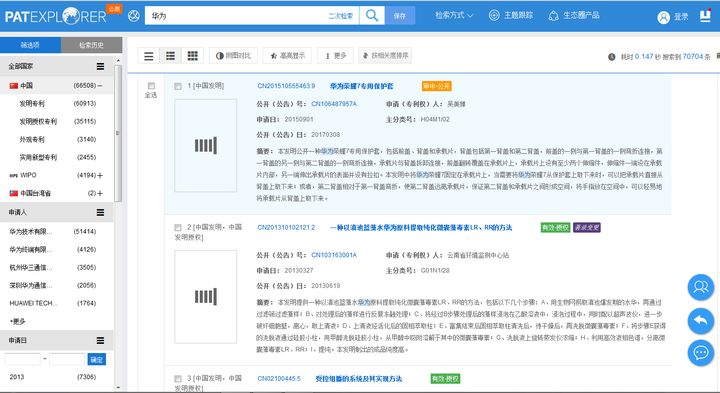This screenshot has height=393, width=720.
Task: Open the 更多 toolbar menu
Action: pos(336,56)
